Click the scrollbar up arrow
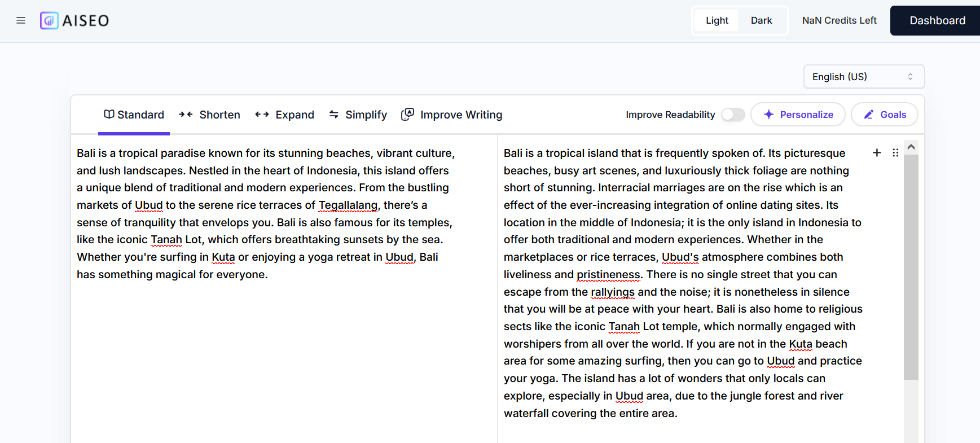 (x=911, y=147)
